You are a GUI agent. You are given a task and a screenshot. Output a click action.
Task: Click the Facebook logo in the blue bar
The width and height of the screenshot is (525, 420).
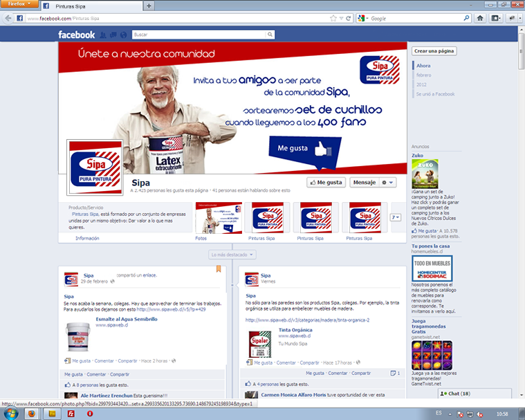click(x=76, y=35)
